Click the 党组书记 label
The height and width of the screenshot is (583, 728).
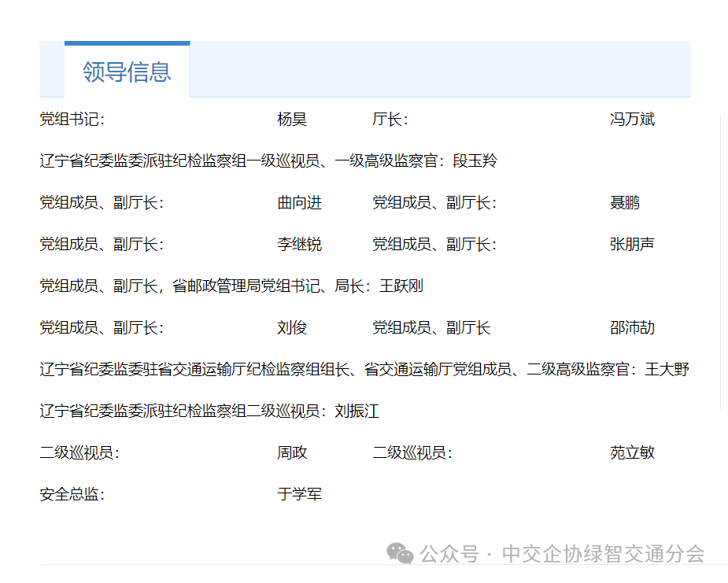(x=72, y=120)
